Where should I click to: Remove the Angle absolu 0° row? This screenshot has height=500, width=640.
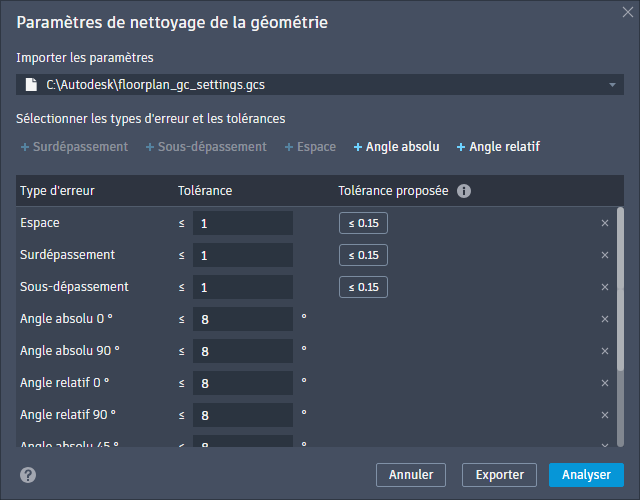604,319
